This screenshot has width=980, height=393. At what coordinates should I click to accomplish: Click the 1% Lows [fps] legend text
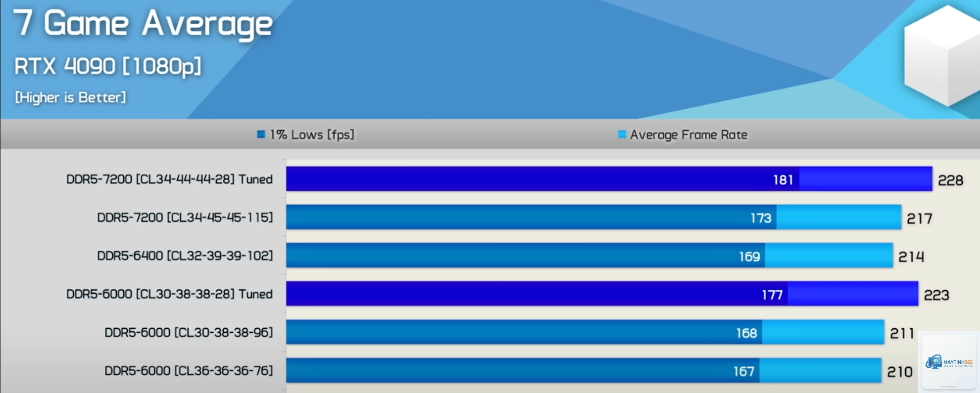tap(312, 134)
